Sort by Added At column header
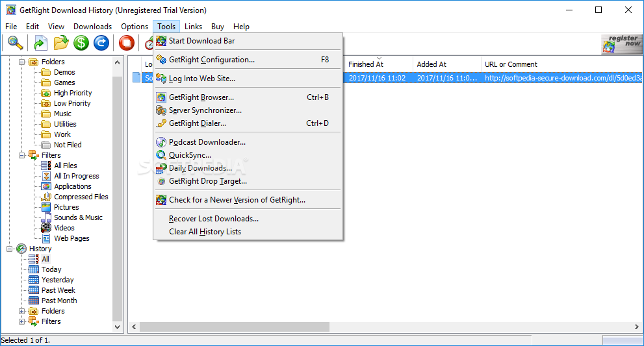This screenshot has height=346, width=644. coord(446,64)
